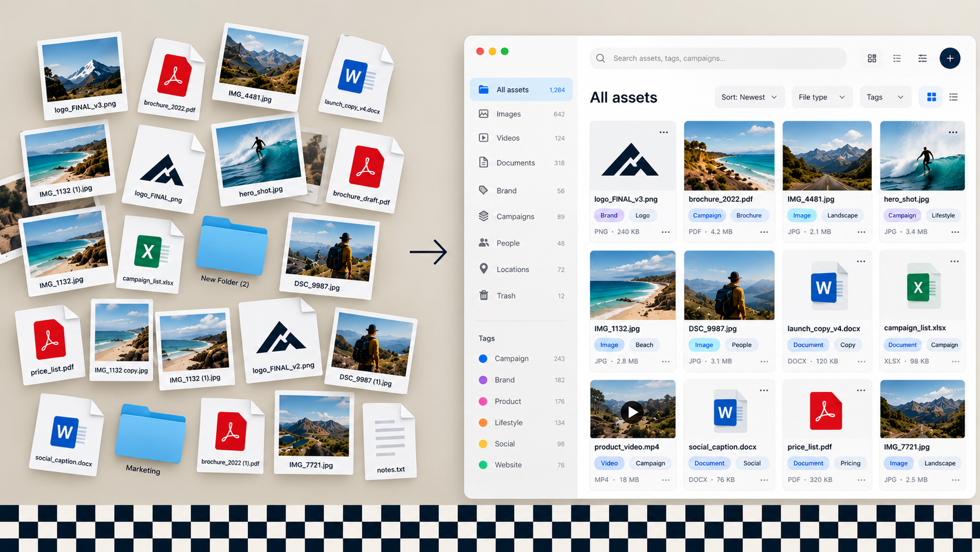The image size is (980, 552).
Task: Open more options on social_caption.docx thumbnail
Action: pos(764,390)
